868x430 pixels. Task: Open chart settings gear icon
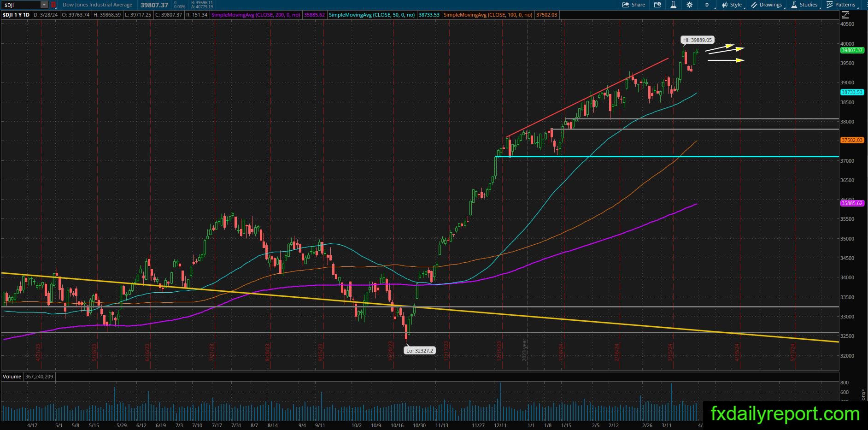[x=689, y=5]
